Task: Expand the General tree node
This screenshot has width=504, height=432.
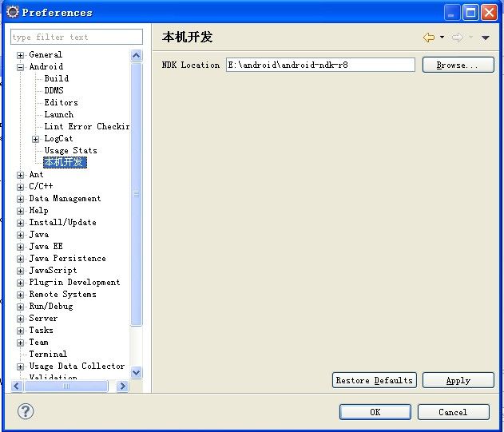Action: 20,55
